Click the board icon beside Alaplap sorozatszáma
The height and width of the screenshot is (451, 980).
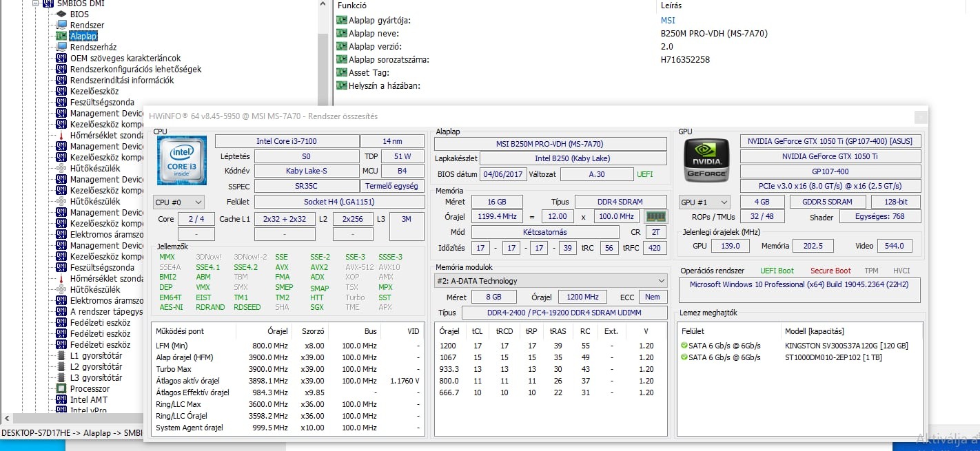tap(341, 59)
